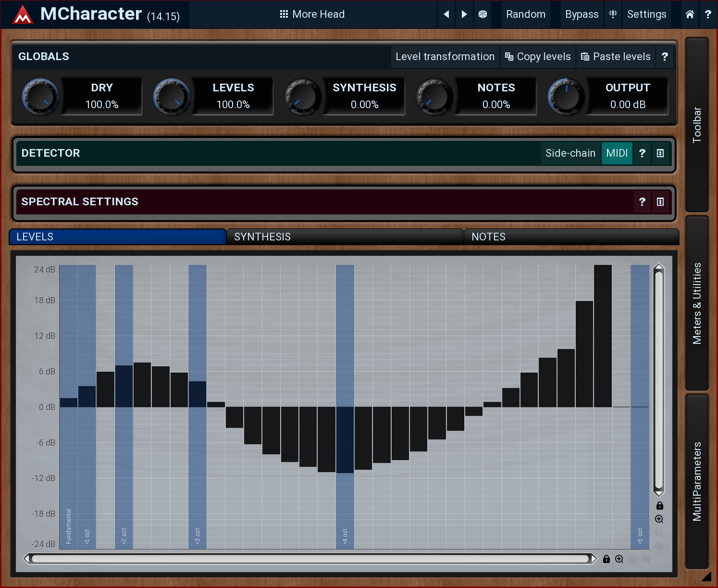Switch to the Notes tab
The image size is (718, 588).
[x=571, y=237]
